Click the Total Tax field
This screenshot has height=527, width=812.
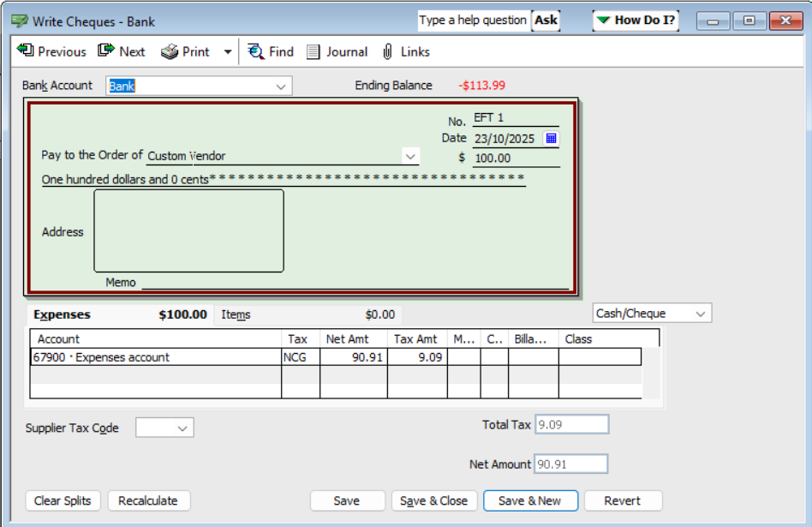(571, 424)
